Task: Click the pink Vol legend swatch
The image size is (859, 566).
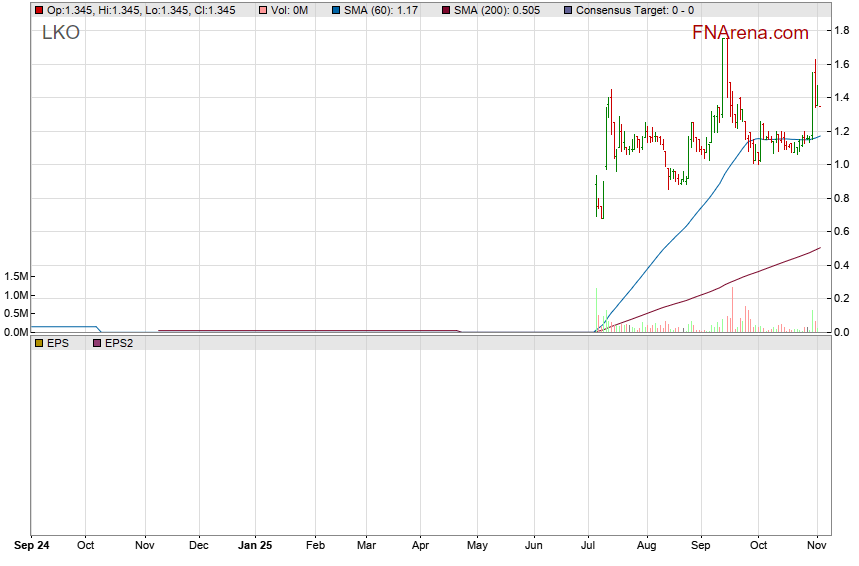Action: (x=263, y=10)
